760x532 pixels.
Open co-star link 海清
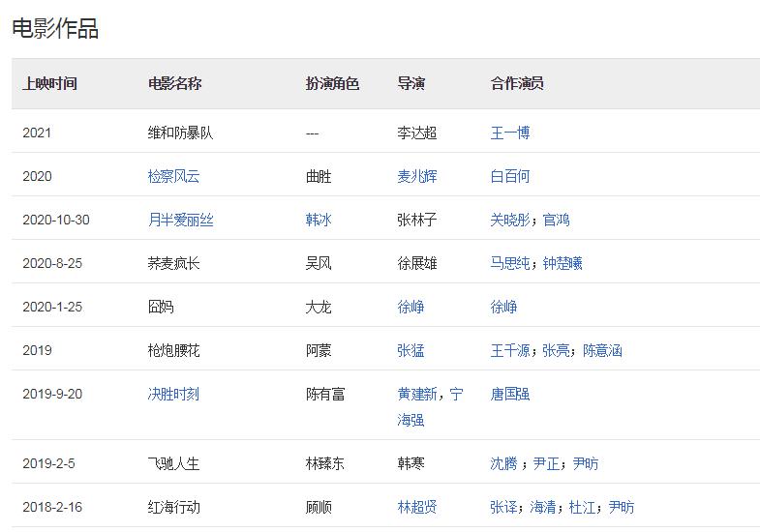tap(543, 507)
